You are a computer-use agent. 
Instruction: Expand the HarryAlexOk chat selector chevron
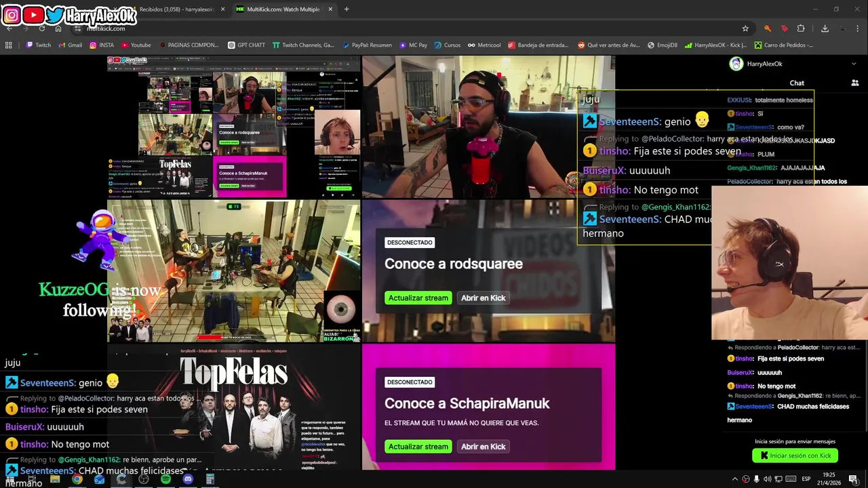pos(854,64)
